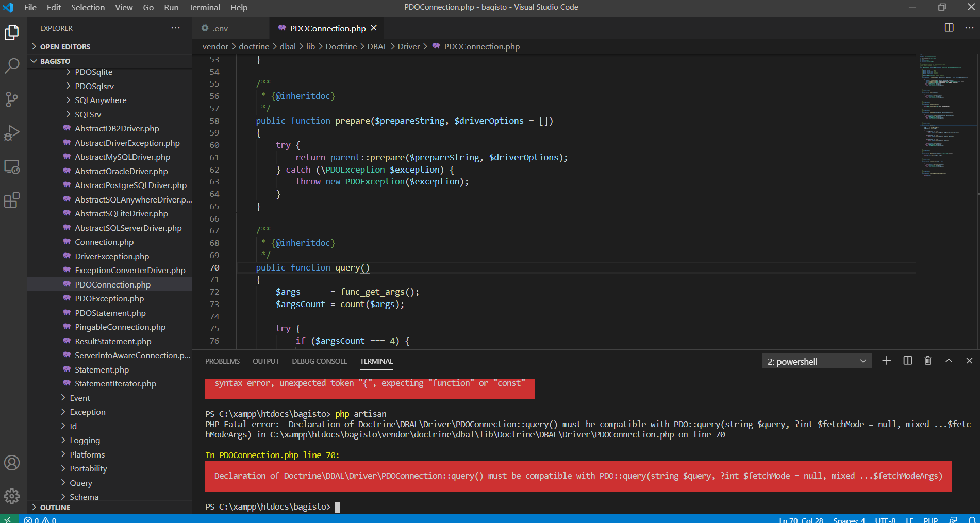Open PDOStatement.php in the explorer
The width and height of the screenshot is (980, 523).
click(110, 313)
